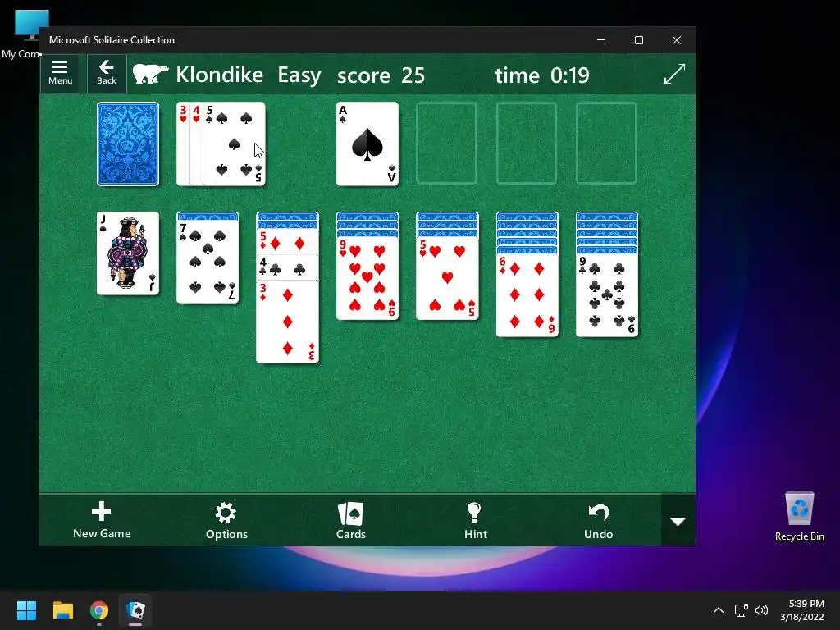840x630 pixels.
Task: Maximize the Solitaire window
Action: (x=638, y=40)
